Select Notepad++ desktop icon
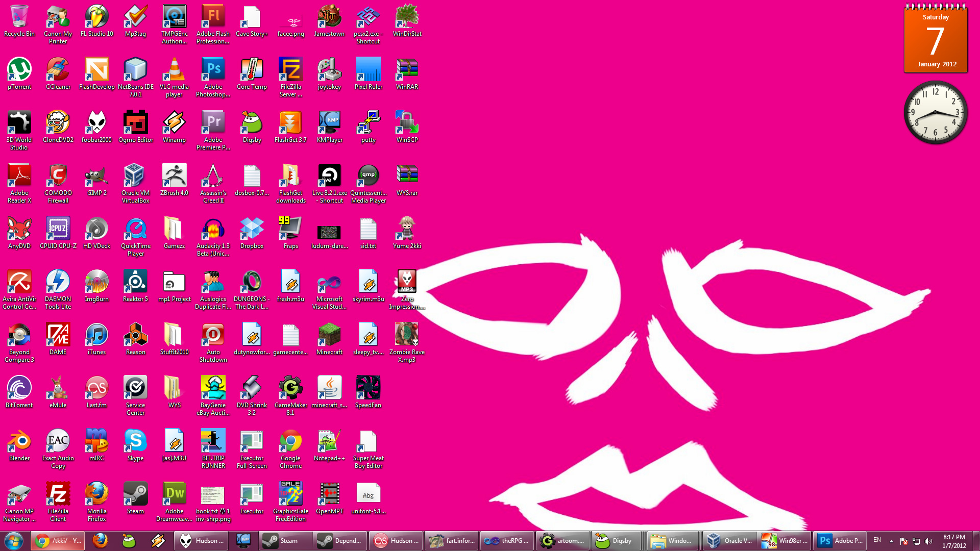Image resolution: width=980 pixels, height=551 pixels. click(330, 445)
